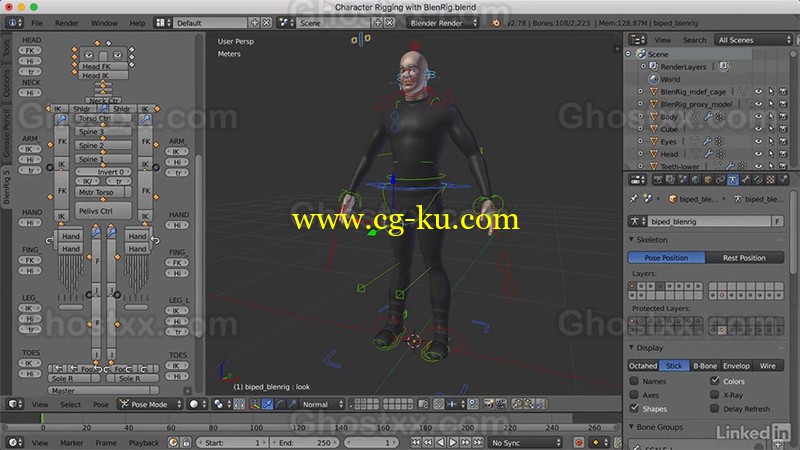
Task: Open the World properties tab icon
Action: coord(695,180)
